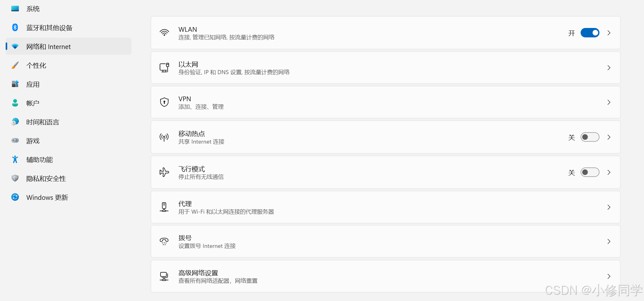The image size is (644, 301).
Task: Click the WLAN Wi-Fi signal icon
Action: coord(164,33)
